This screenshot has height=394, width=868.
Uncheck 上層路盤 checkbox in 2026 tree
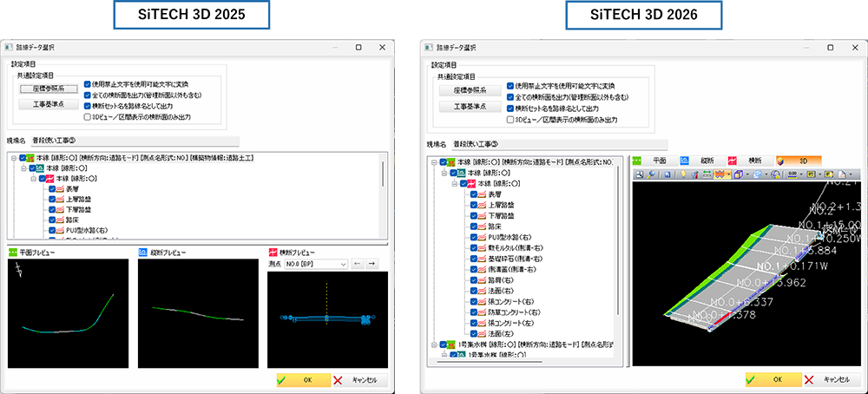(x=474, y=205)
